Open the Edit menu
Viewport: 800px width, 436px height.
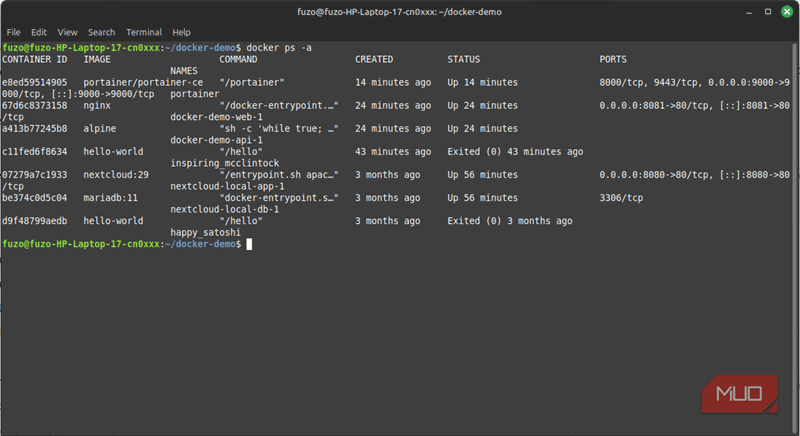(40, 32)
